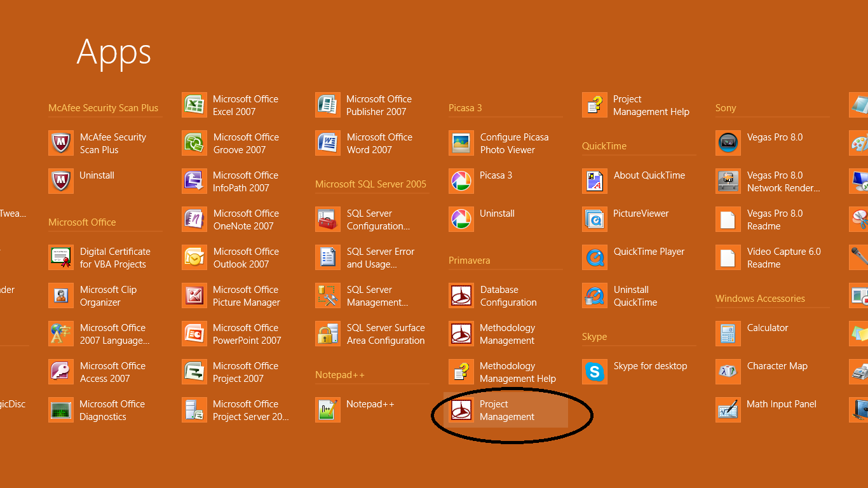Open SQL Server Surface Area Configuration icon
Viewport: 868px width, 488px height.
(x=328, y=334)
